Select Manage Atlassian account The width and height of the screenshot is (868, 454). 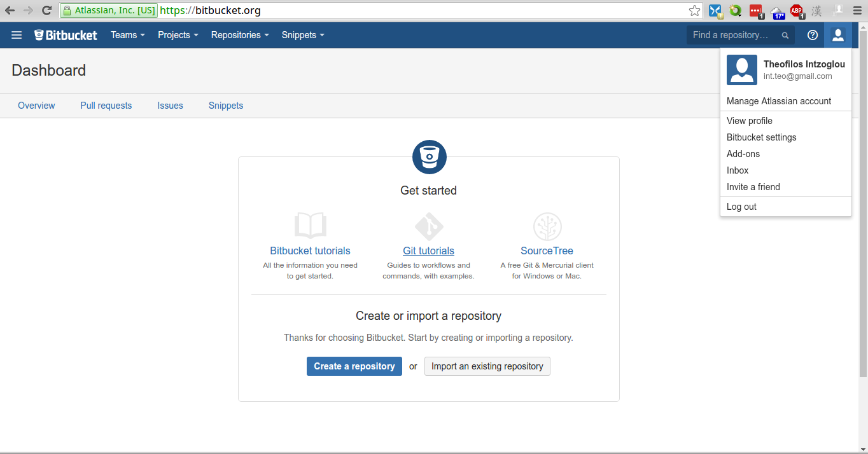786,101
